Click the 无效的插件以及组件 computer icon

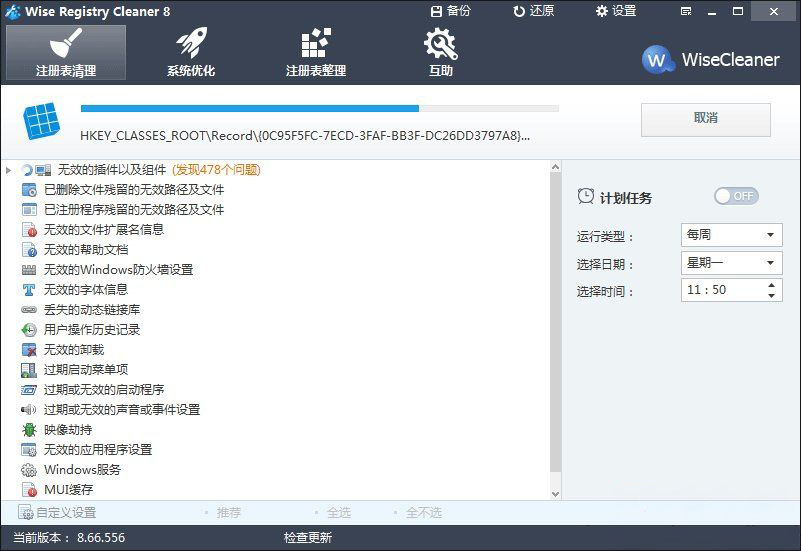[43, 170]
